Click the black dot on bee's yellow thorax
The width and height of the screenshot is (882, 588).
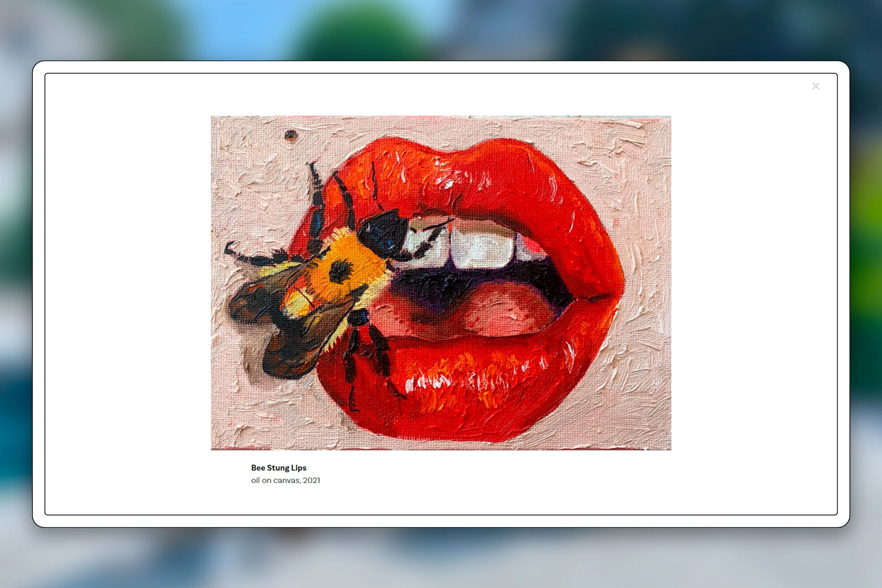click(x=340, y=271)
